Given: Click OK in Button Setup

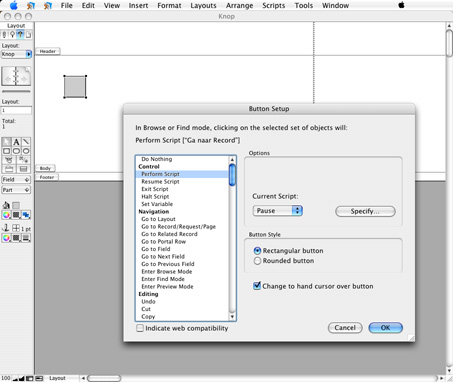Looking at the screenshot, I should [385, 328].
